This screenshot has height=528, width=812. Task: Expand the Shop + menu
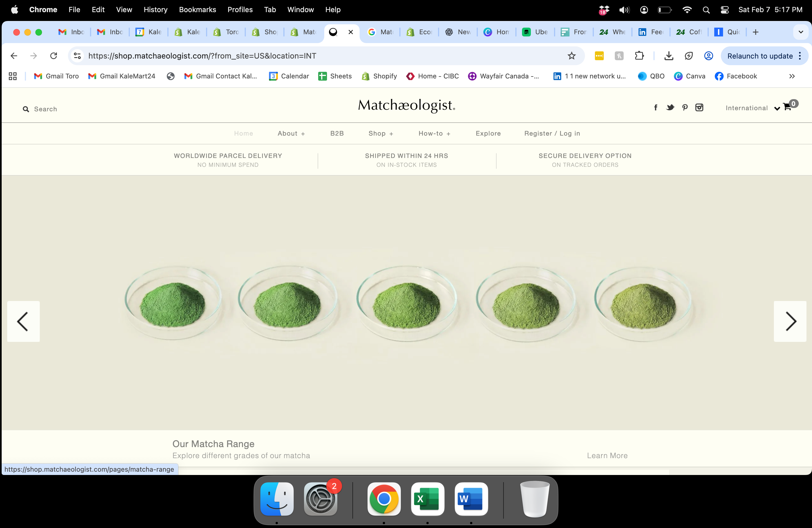(x=381, y=134)
